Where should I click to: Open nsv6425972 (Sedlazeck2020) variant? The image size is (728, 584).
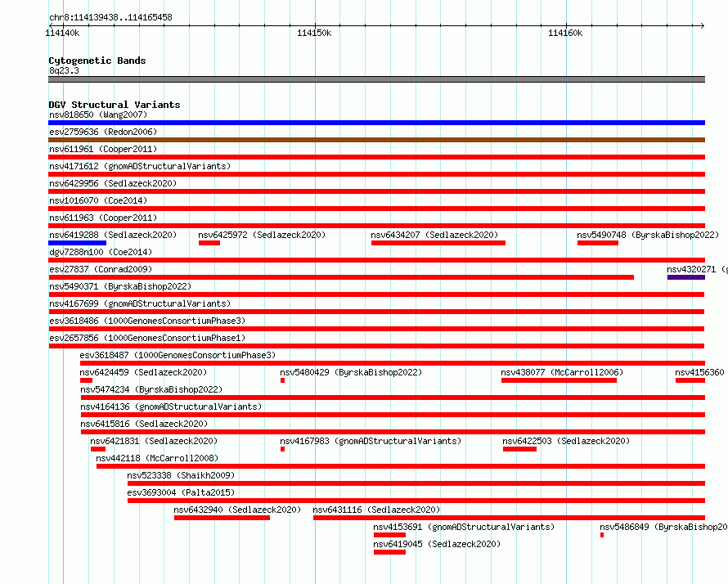coord(262,235)
